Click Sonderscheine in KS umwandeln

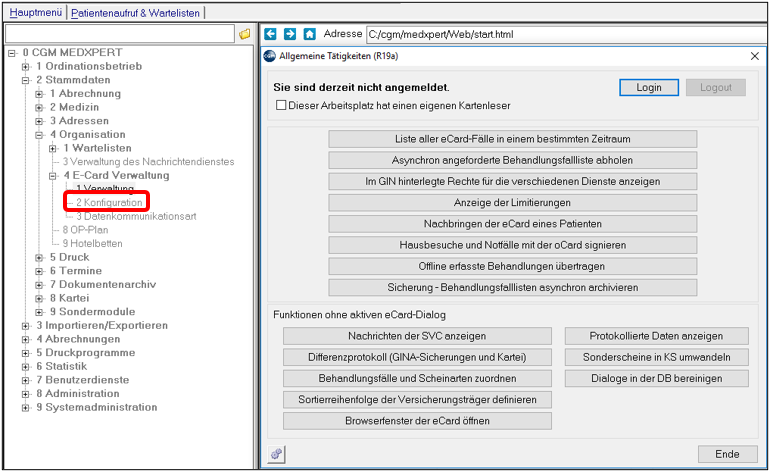[x=657, y=357]
